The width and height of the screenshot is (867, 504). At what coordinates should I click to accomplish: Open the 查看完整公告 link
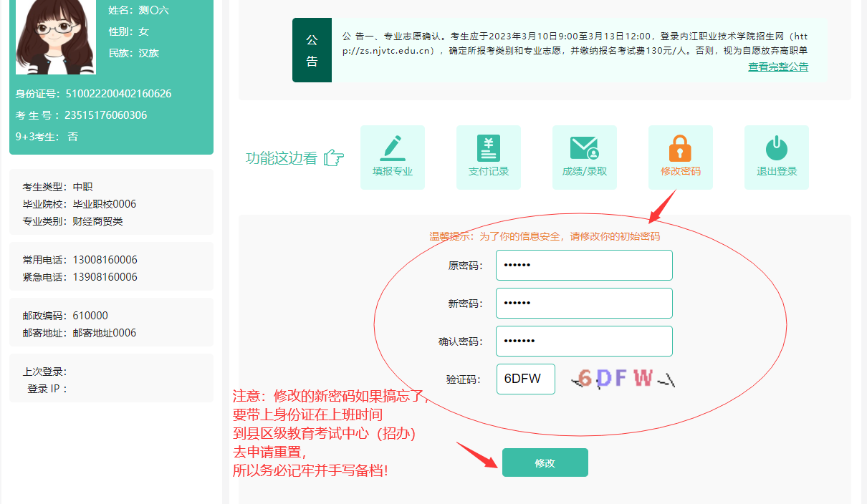coord(777,67)
